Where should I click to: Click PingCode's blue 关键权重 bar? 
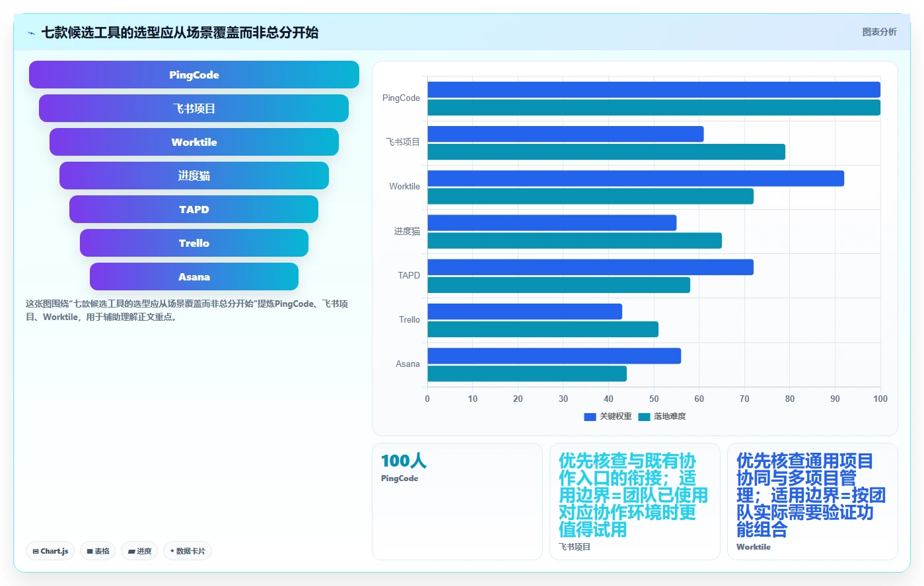654,90
